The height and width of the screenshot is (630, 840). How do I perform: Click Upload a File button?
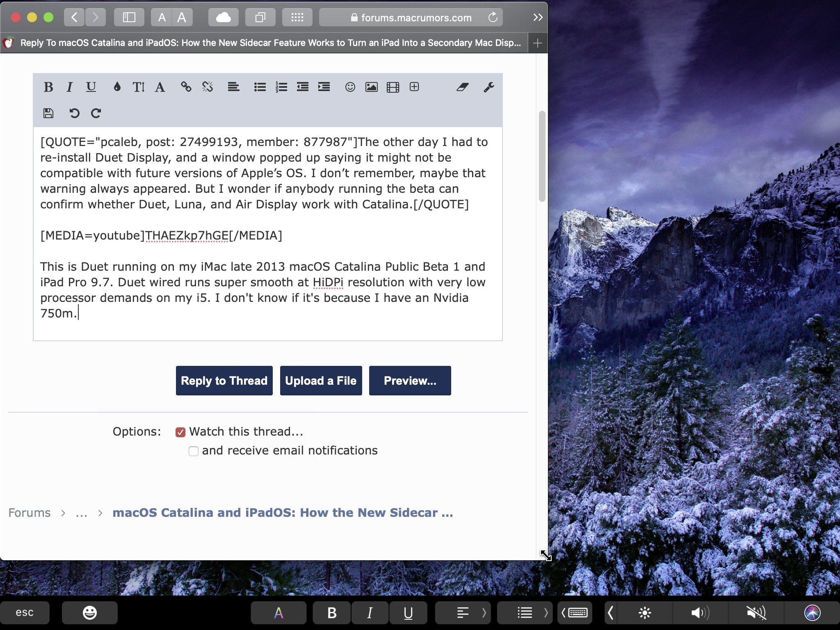tap(321, 381)
